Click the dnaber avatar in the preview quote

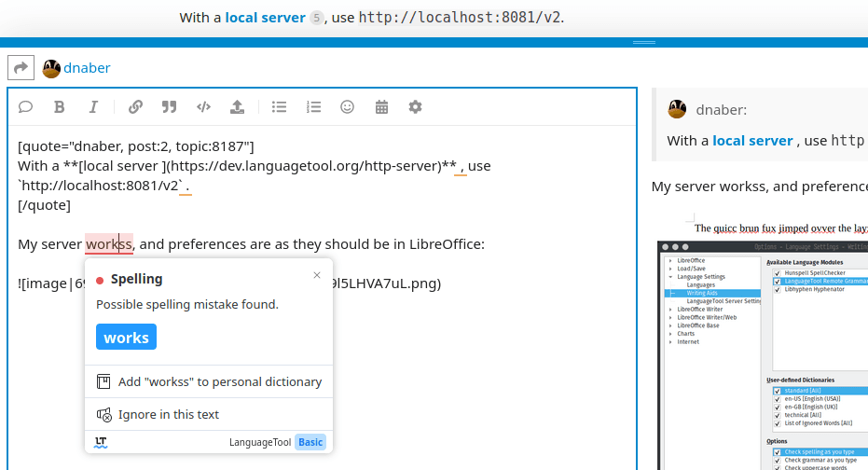[x=677, y=110]
